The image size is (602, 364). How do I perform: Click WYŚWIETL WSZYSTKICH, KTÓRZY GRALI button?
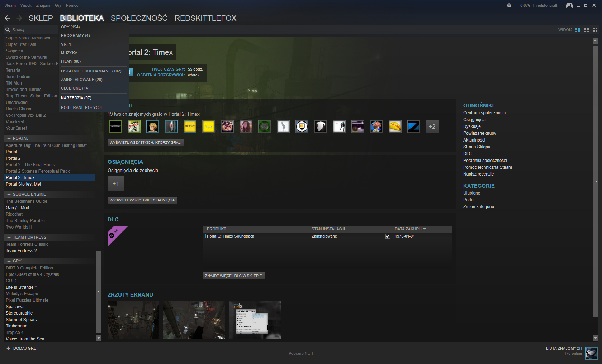pos(146,143)
